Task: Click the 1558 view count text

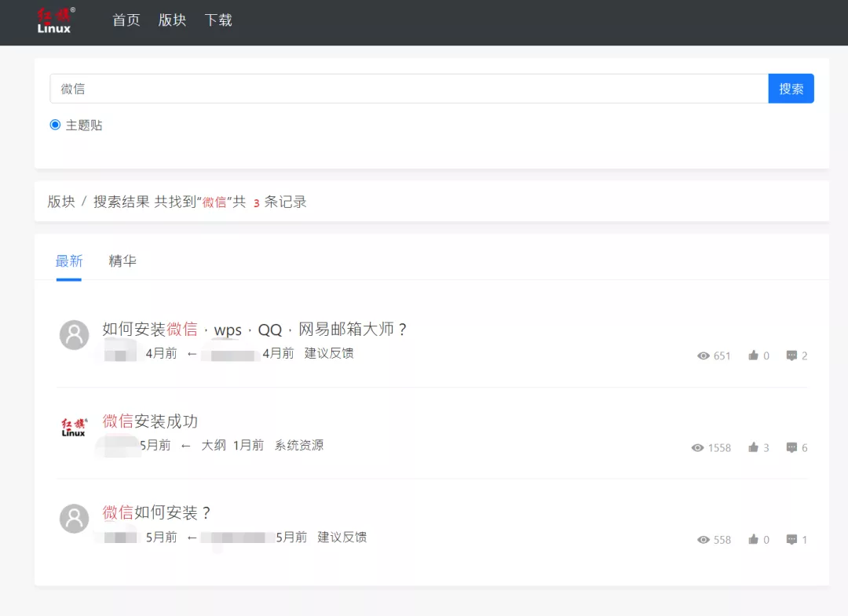Action: tap(719, 448)
